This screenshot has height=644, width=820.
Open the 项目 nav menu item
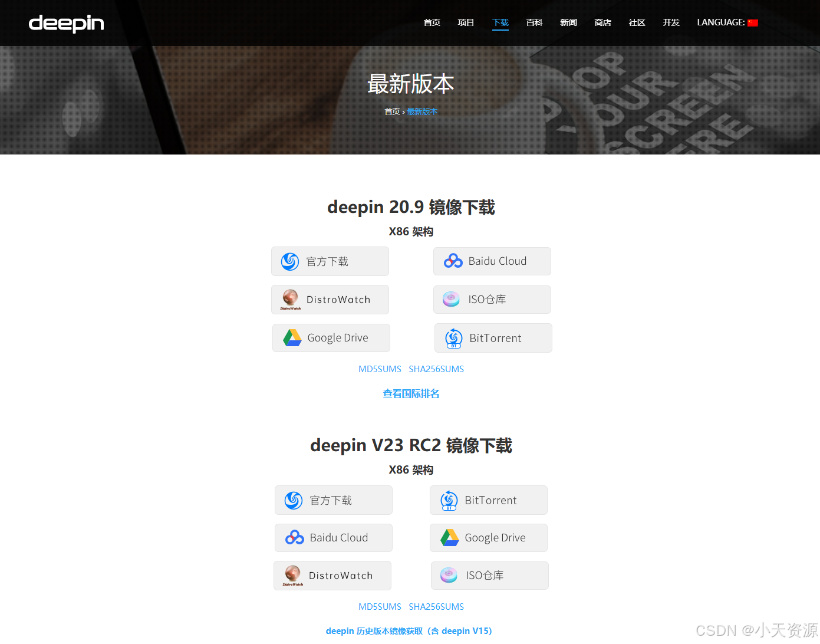coord(466,22)
